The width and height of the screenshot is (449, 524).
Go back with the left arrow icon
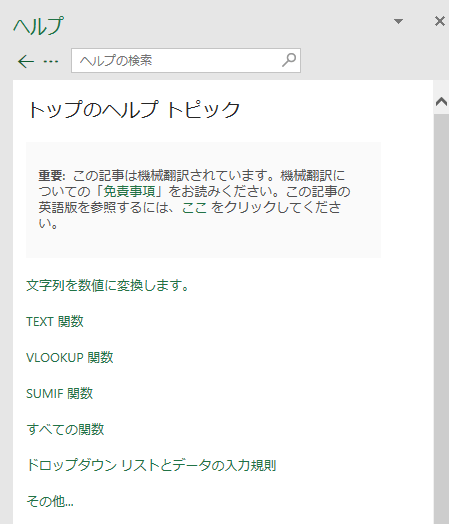26,61
